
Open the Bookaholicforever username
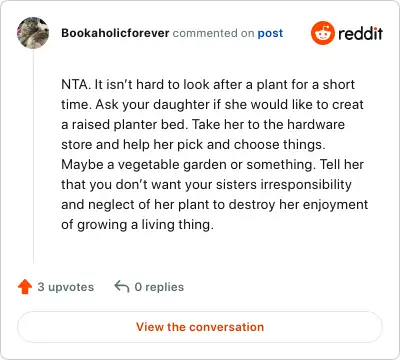[115, 33]
